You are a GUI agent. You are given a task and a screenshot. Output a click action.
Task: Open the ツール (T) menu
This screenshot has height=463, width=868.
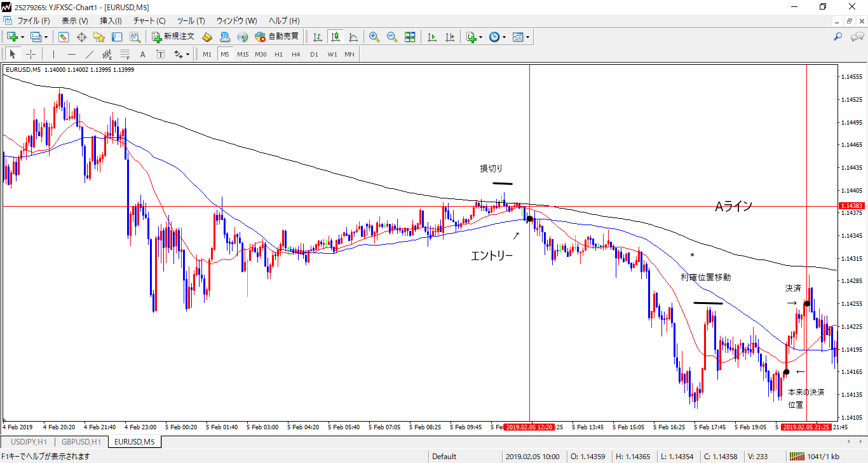click(191, 20)
